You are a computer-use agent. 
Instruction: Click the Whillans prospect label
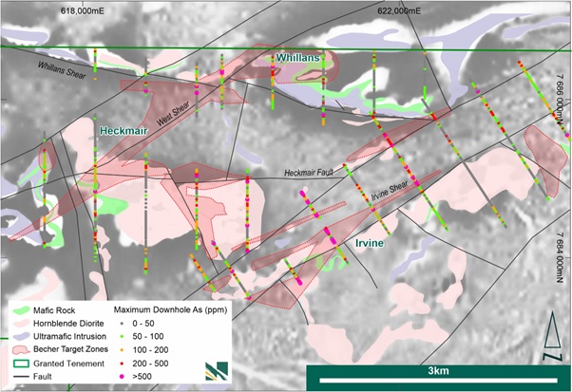point(298,59)
